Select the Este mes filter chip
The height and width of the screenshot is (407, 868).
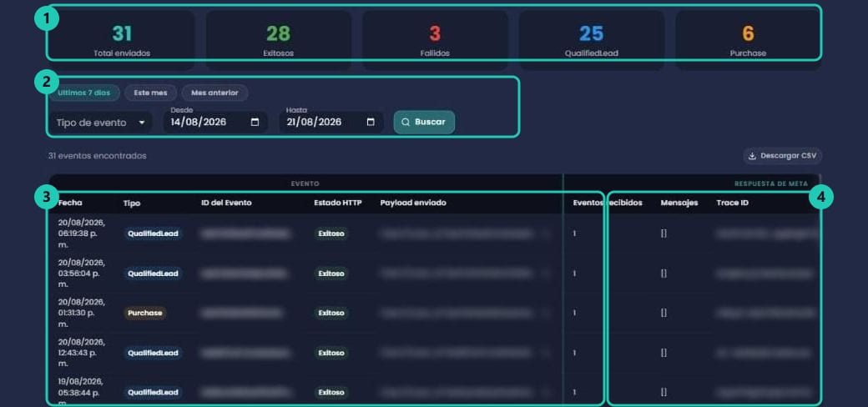tap(150, 93)
